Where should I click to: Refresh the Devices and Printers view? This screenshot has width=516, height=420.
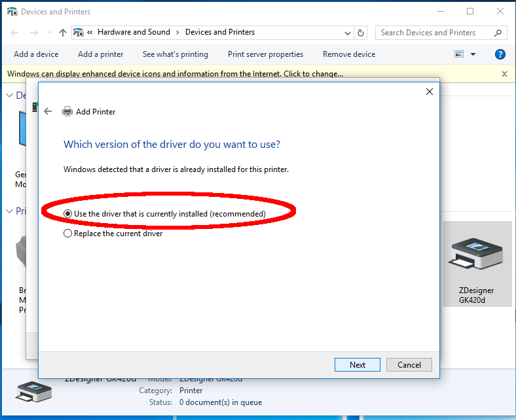(361, 33)
